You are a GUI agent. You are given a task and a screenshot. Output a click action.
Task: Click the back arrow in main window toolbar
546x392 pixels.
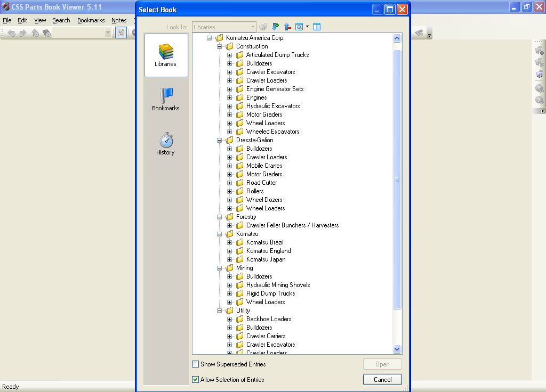tap(12, 33)
